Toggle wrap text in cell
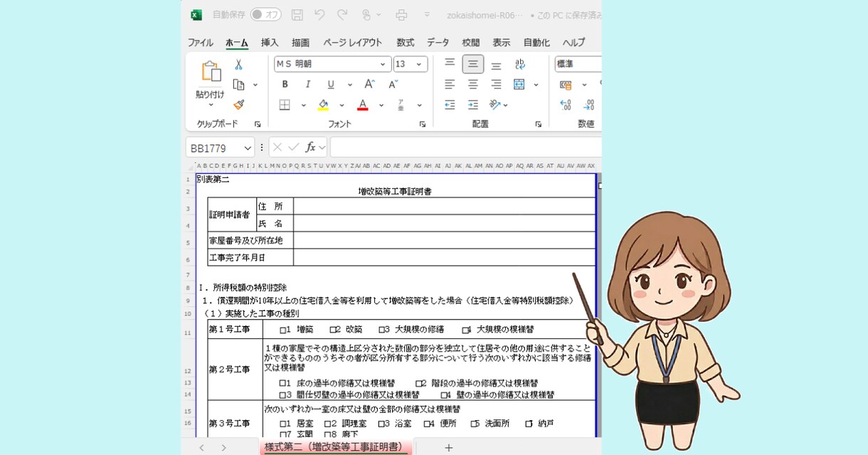 (x=520, y=64)
